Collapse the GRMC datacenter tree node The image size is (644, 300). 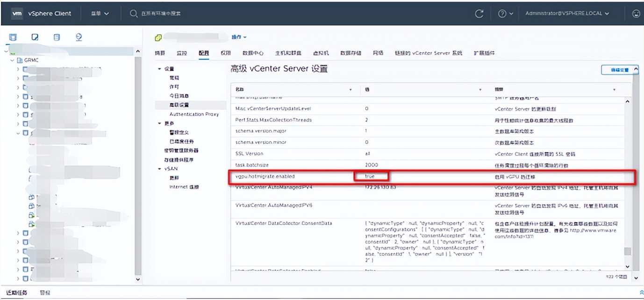coord(13,60)
